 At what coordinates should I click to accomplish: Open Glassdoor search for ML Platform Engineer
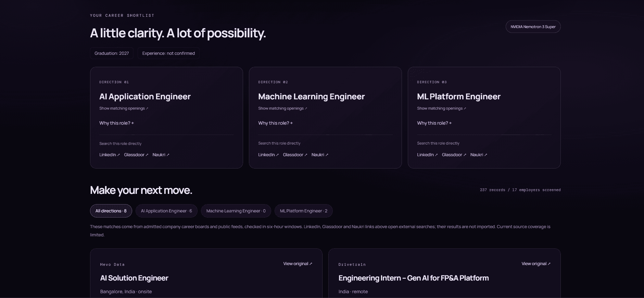click(x=454, y=155)
